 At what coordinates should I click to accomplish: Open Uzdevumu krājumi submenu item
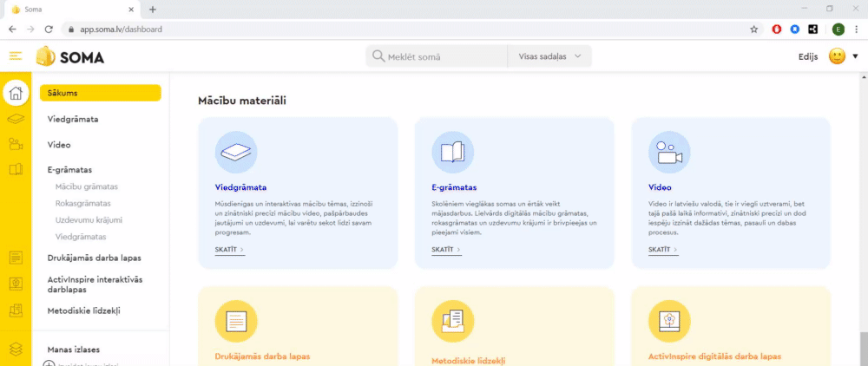(x=89, y=219)
